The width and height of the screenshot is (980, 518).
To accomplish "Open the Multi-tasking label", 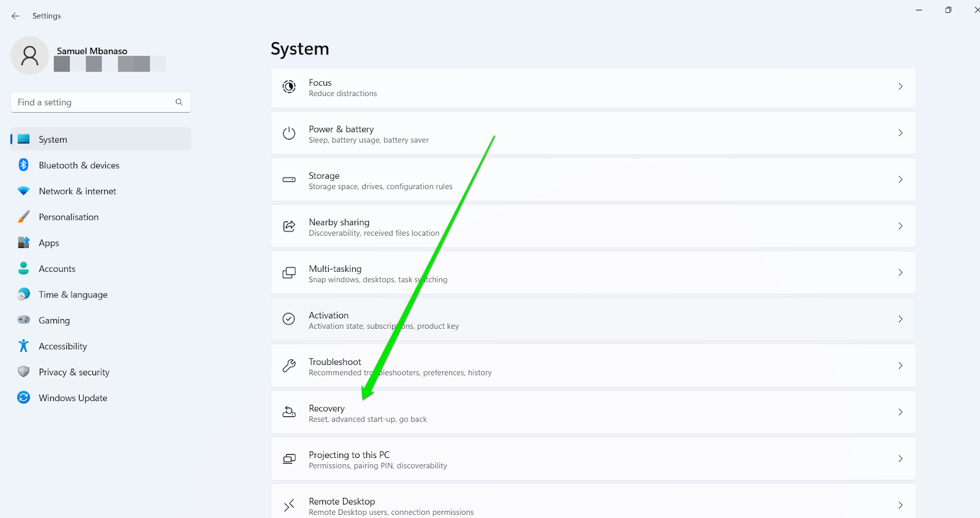I will point(335,269).
